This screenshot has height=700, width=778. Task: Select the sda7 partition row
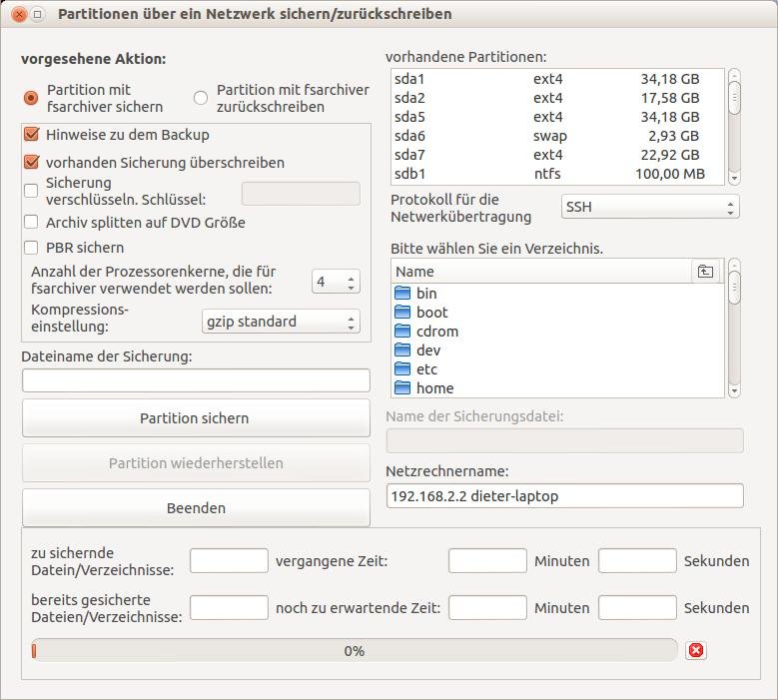557,155
